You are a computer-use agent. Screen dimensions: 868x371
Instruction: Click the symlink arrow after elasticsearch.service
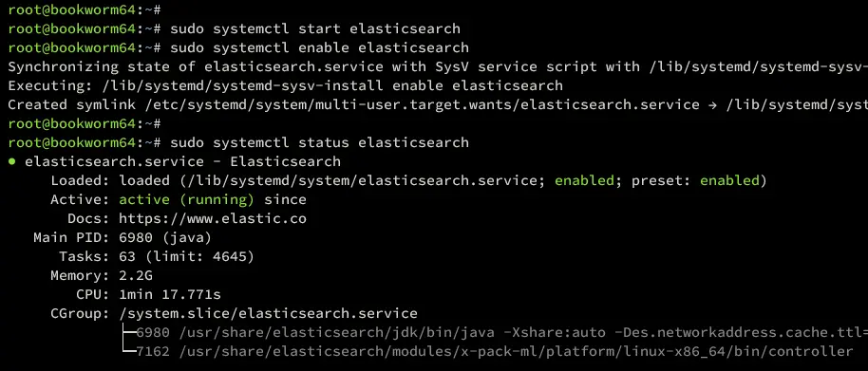point(712,104)
